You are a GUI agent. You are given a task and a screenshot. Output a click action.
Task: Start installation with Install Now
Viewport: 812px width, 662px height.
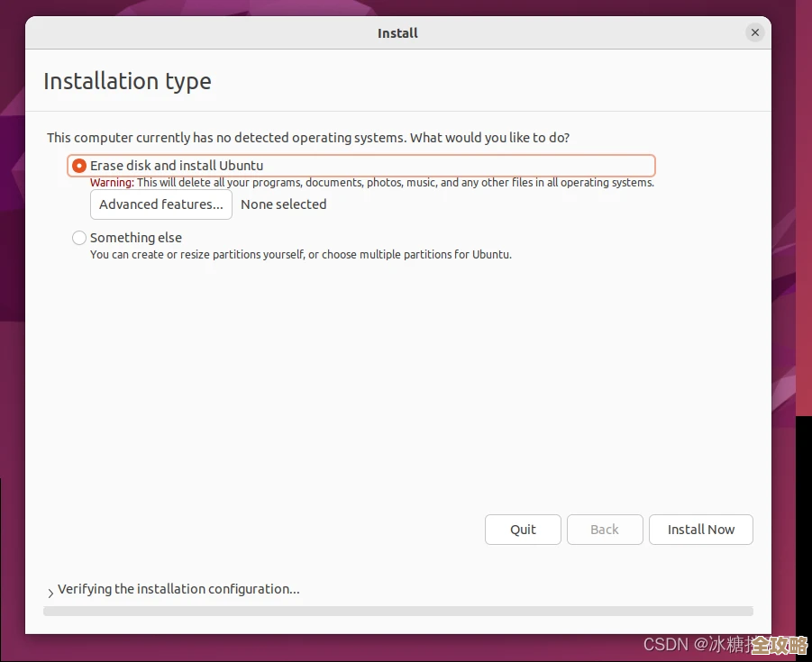pyautogui.click(x=700, y=530)
